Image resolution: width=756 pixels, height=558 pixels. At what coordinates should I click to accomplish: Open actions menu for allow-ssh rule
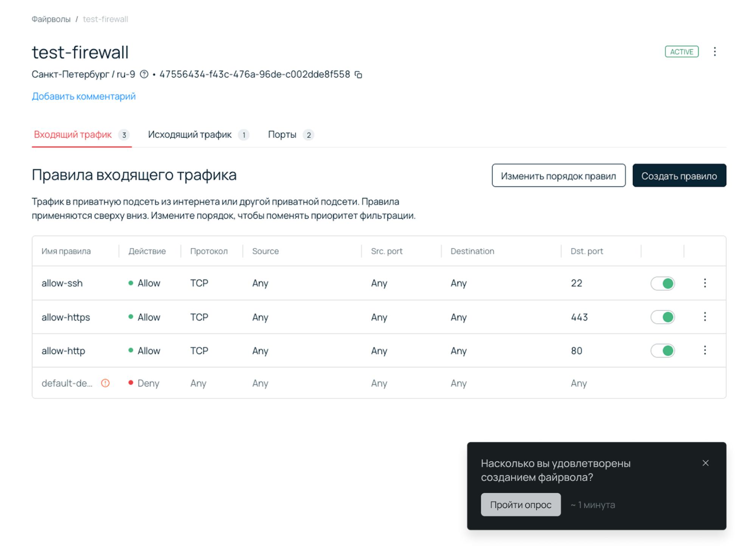click(x=705, y=283)
